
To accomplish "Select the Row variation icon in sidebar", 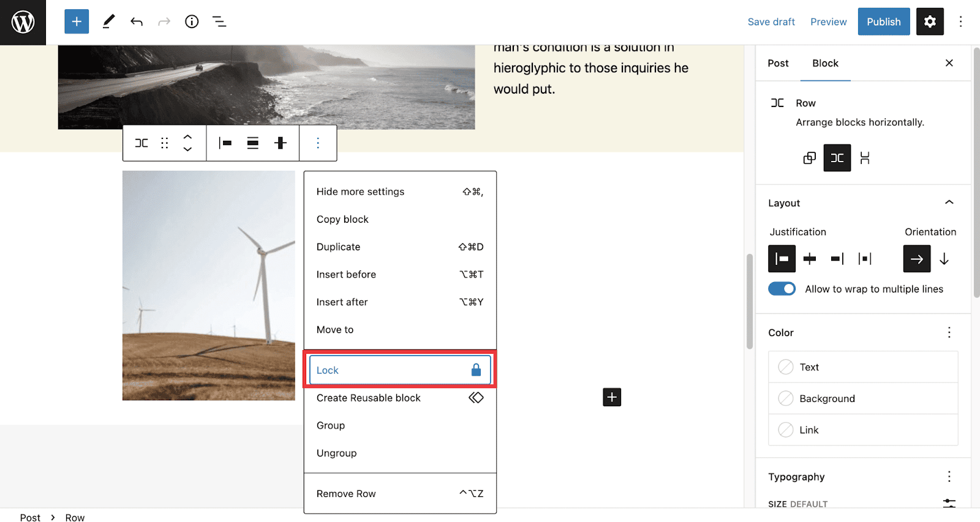I will click(837, 158).
